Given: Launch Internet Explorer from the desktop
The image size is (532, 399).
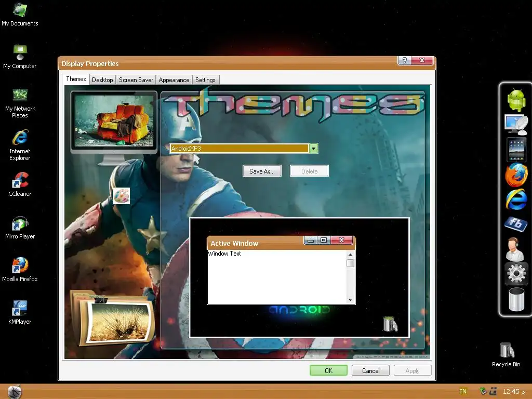Looking at the screenshot, I should (x=20, y=145).
